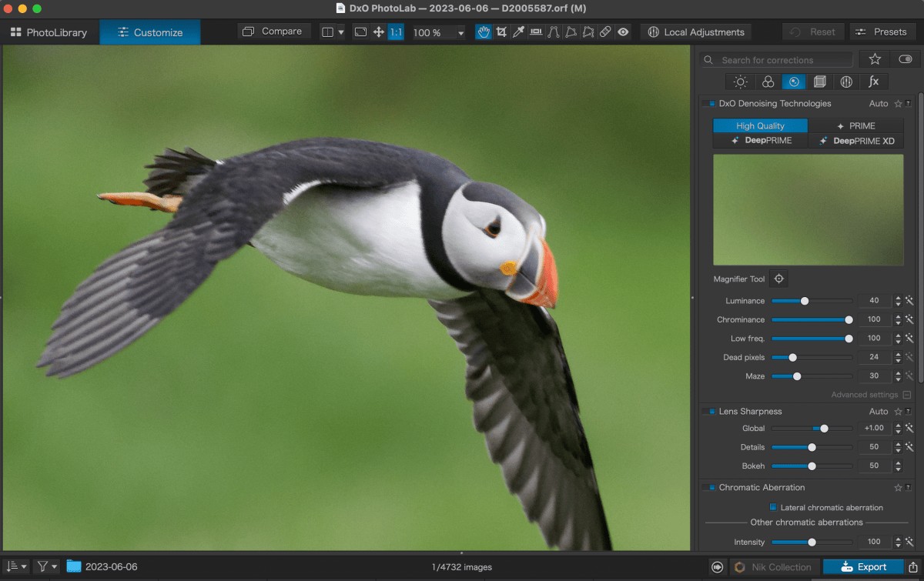The image size is (924, 581).
Task: Open Local Adjustments
Action: tap(696, 32)
